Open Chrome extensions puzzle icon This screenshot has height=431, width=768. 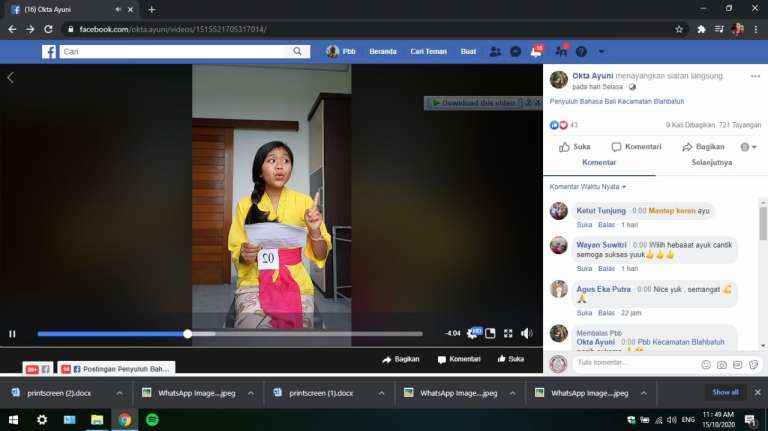[701, 29]
